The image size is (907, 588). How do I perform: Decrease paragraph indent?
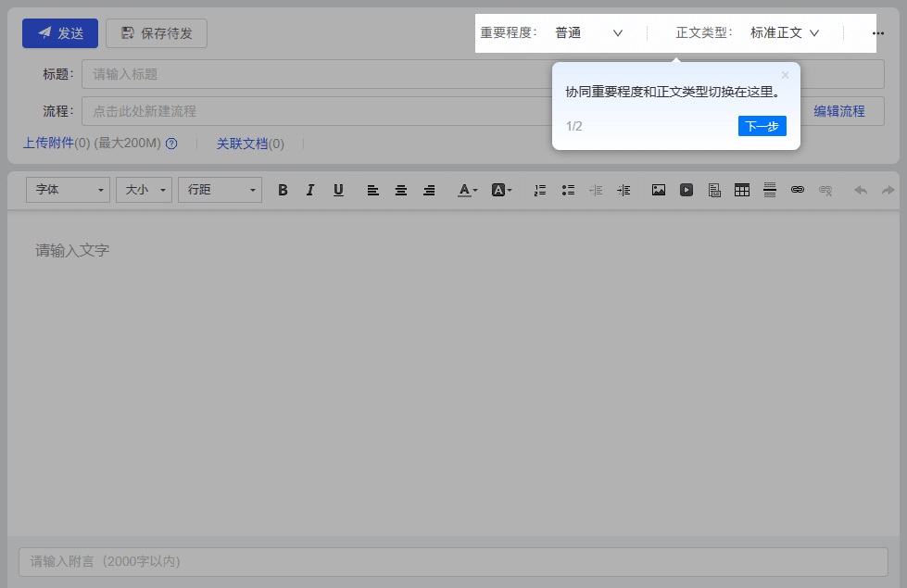coord(596,190)
